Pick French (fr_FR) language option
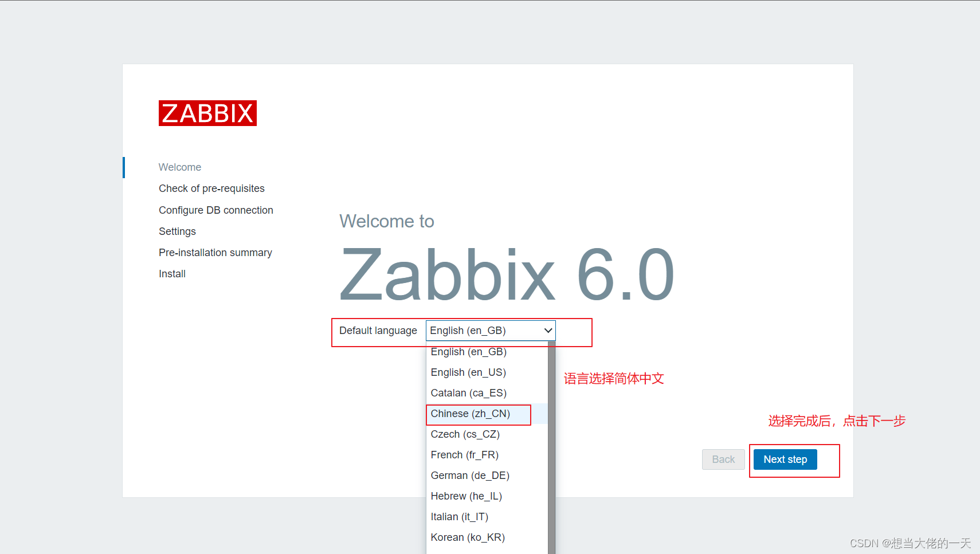Screen dimensions: 980x554 (x=487, y=455)
